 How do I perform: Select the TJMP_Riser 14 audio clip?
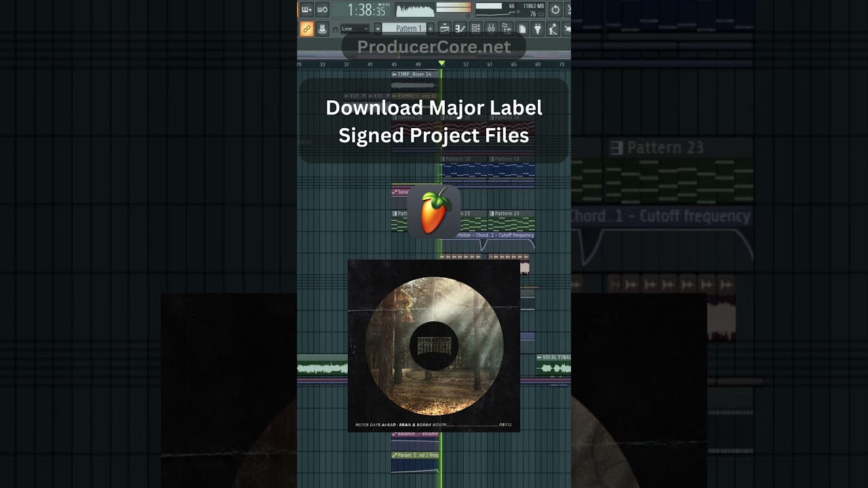click(x=414, y=80)
